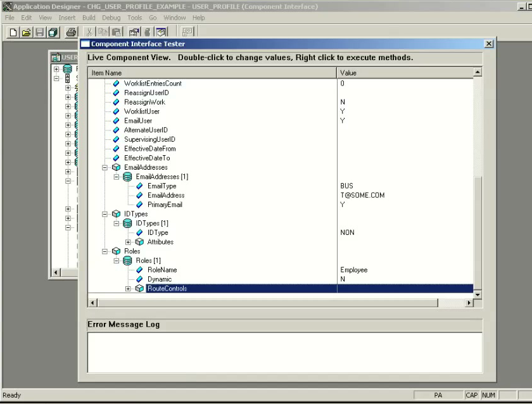Open the Build menu

pos(89,18)
